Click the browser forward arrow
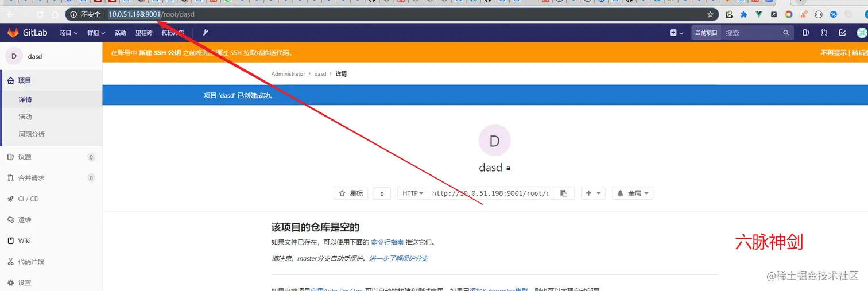Viewport: 868px width, 291px height. tap(25, 14)
